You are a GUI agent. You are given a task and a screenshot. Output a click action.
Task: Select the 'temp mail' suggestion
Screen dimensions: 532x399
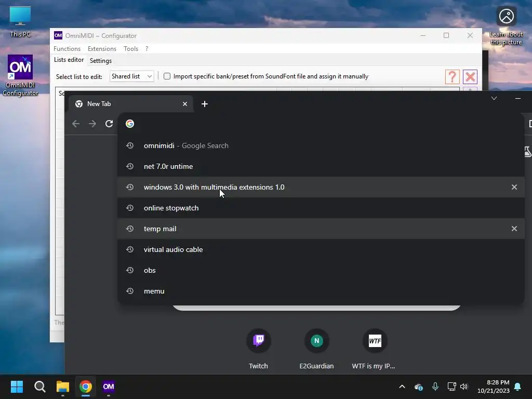(321, 229)
